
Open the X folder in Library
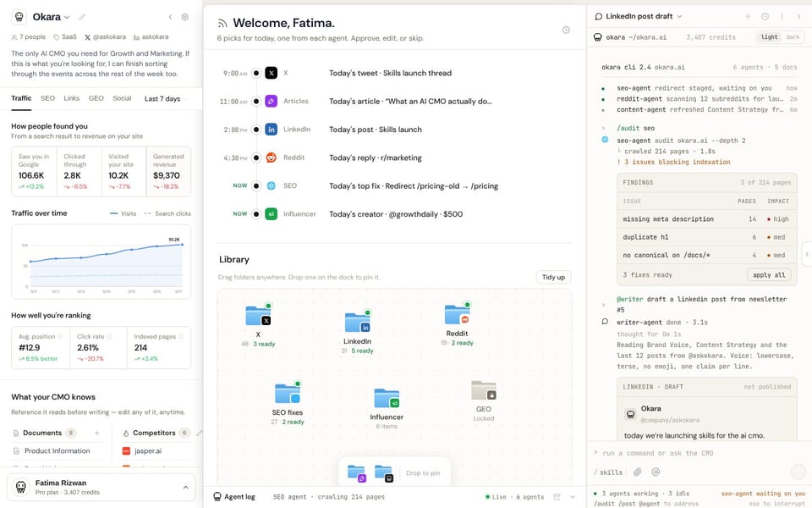point(258,316)
